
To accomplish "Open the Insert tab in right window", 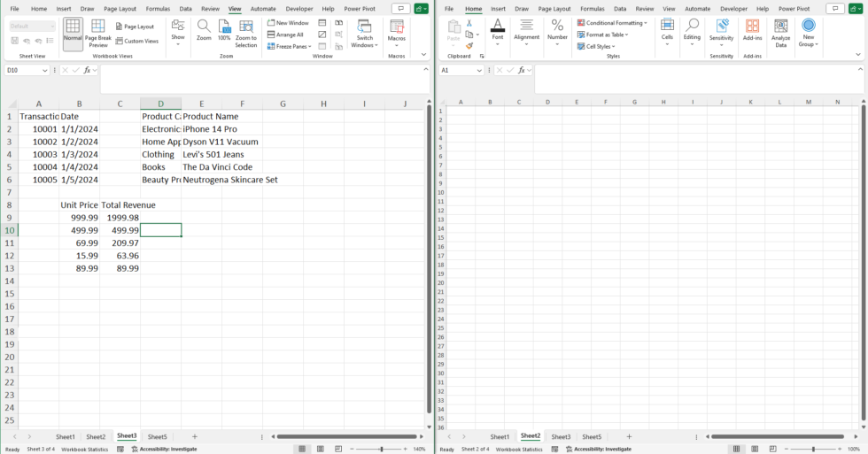I will [x=498, y=9].
